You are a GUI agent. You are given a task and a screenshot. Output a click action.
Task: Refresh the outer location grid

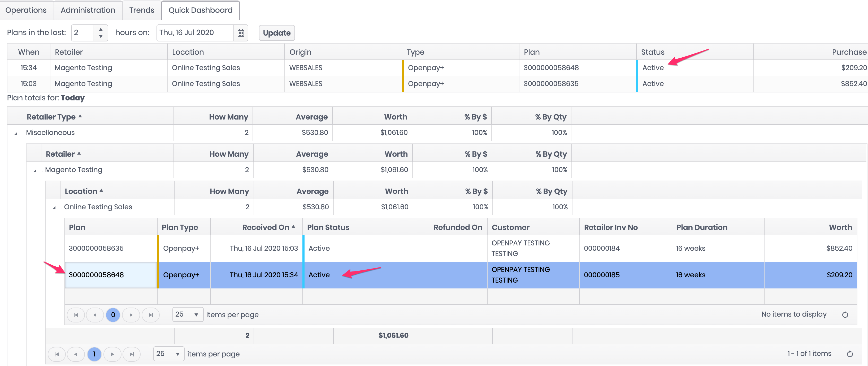click(x=849, y=354)
